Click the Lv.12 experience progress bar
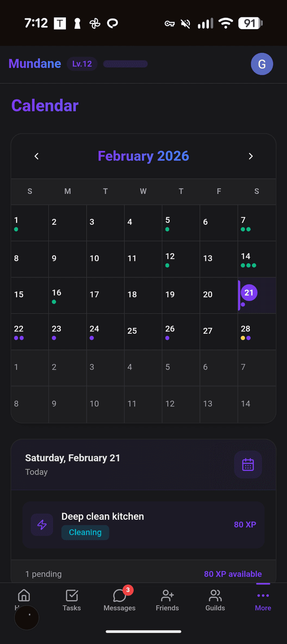This screenshot has height=644, width=287. click(x=125, y=64)
